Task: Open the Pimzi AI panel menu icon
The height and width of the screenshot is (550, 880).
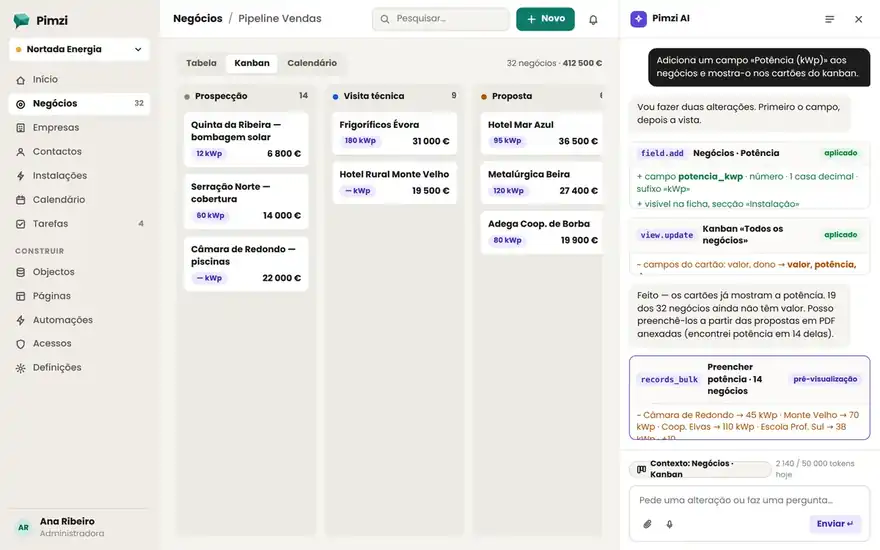Action: 829,20
